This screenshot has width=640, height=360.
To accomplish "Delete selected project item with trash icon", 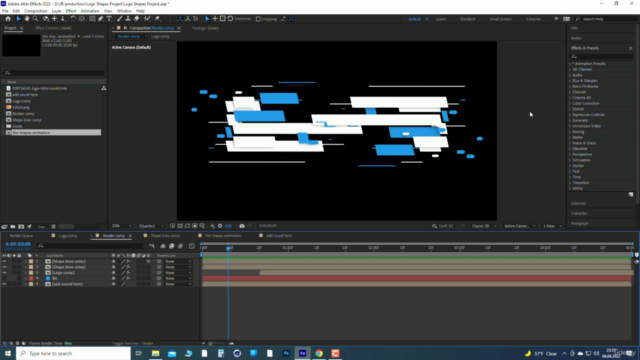I will (x=53, y=227).
